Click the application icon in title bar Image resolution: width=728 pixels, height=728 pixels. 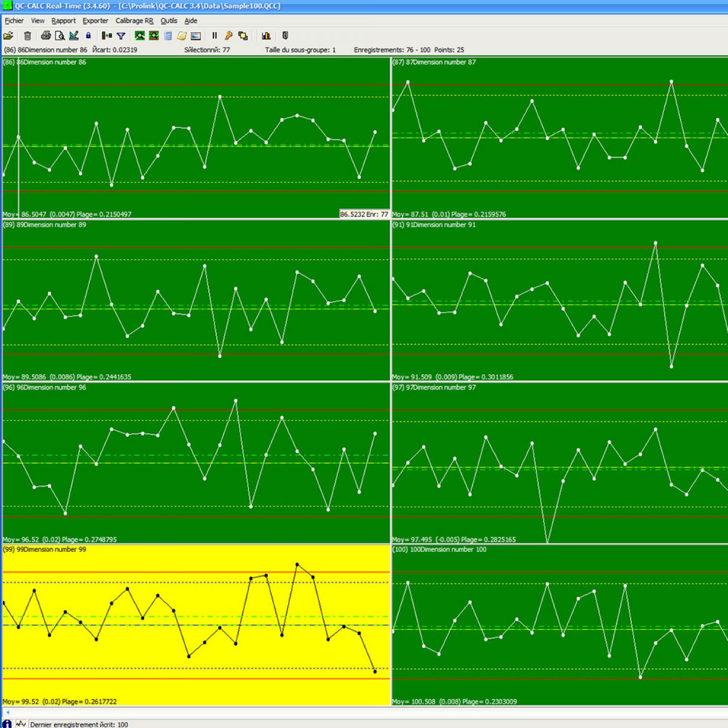click(7, 6)
